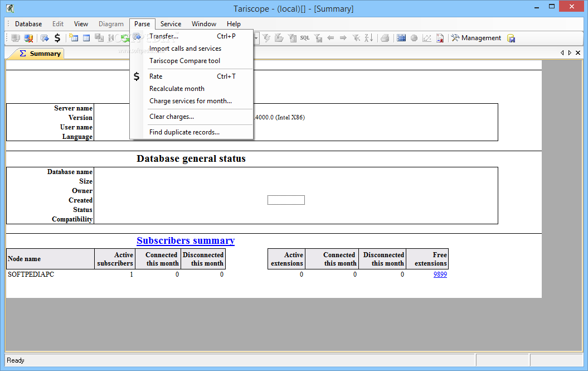Click the Transfer toolbar icon
The image size is (588, 371).
coord(45,38)
